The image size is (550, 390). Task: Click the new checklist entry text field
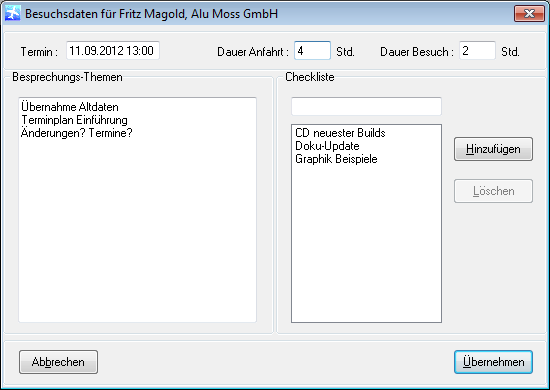(x=366, y=106)
